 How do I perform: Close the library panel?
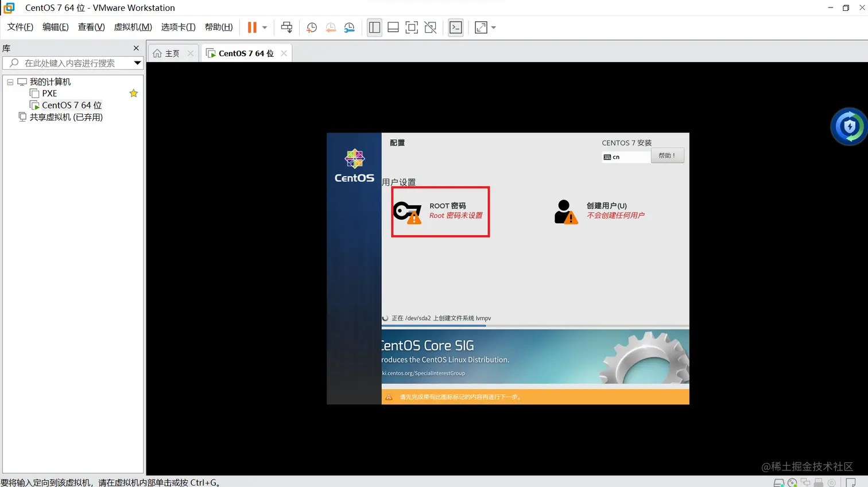[136, 48]
